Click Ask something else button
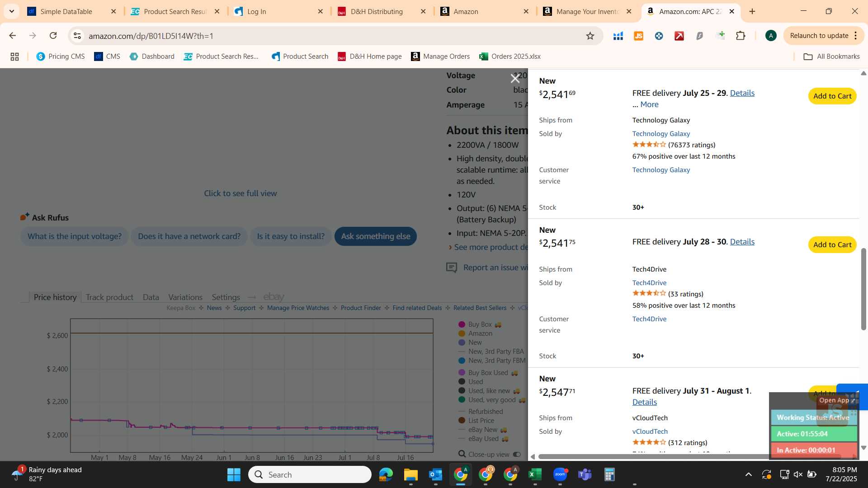The height and width of the screenshot is (488, 868). pos(375,236)
